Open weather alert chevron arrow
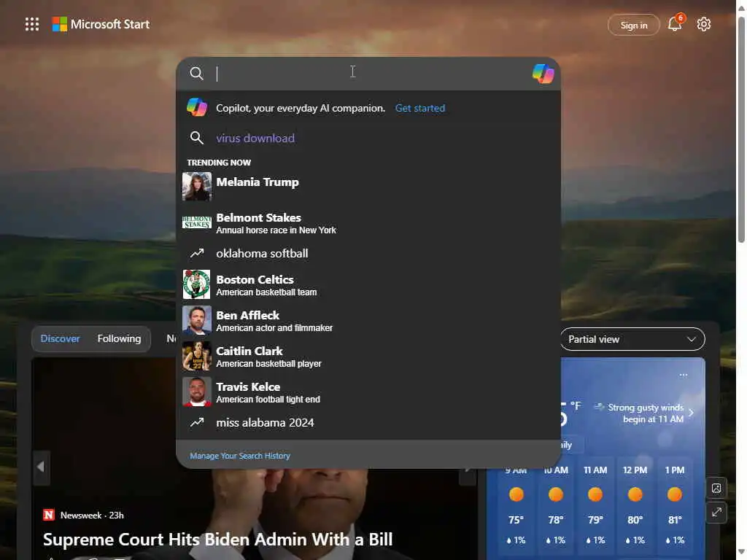747x560 pixels. [x=691, y=413]
